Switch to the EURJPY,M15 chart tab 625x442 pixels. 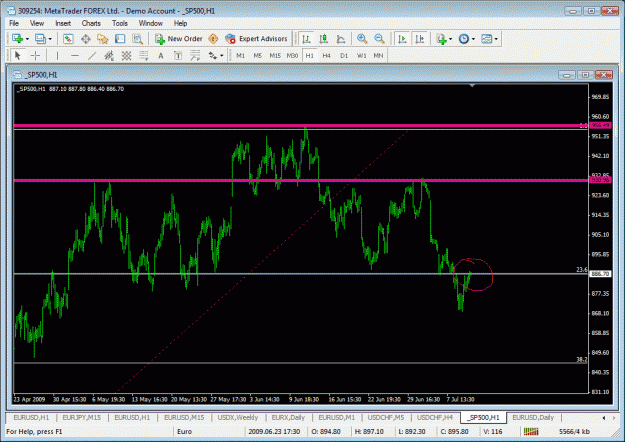pyautogui.click(x=82, y=417)
